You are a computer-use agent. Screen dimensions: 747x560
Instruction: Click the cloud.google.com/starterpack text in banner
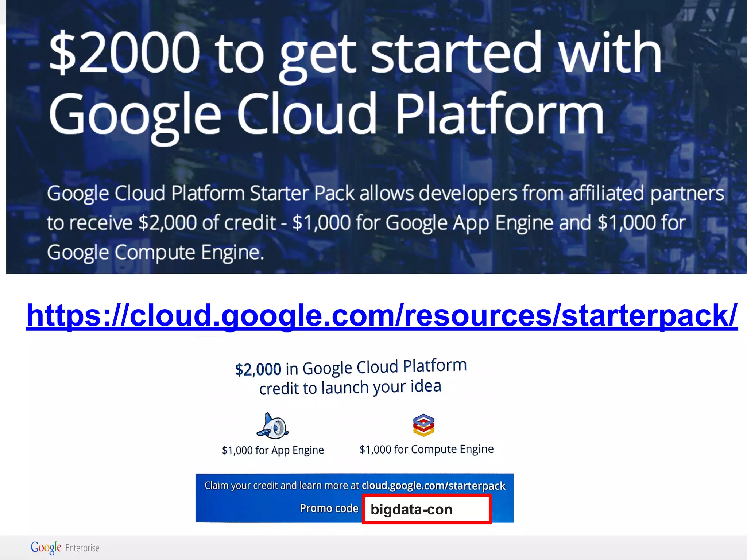pos(434,486)
